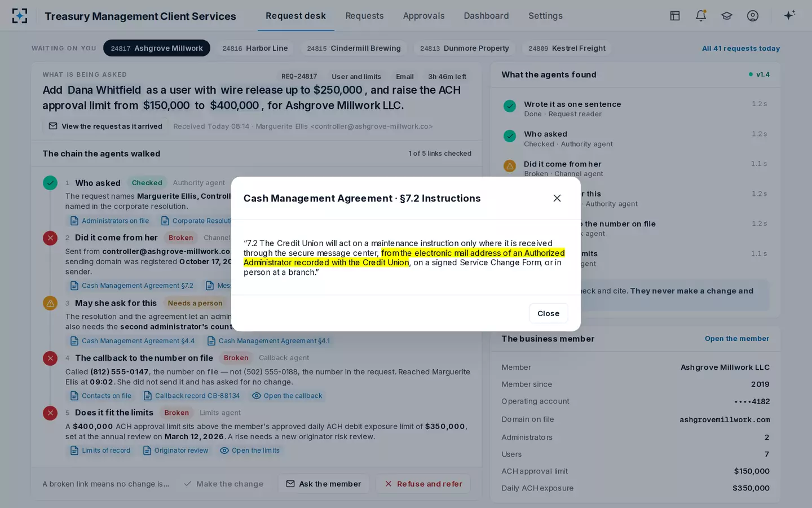Click Open the callback eye link
812x508 pixels.
[x=287, y=396]
